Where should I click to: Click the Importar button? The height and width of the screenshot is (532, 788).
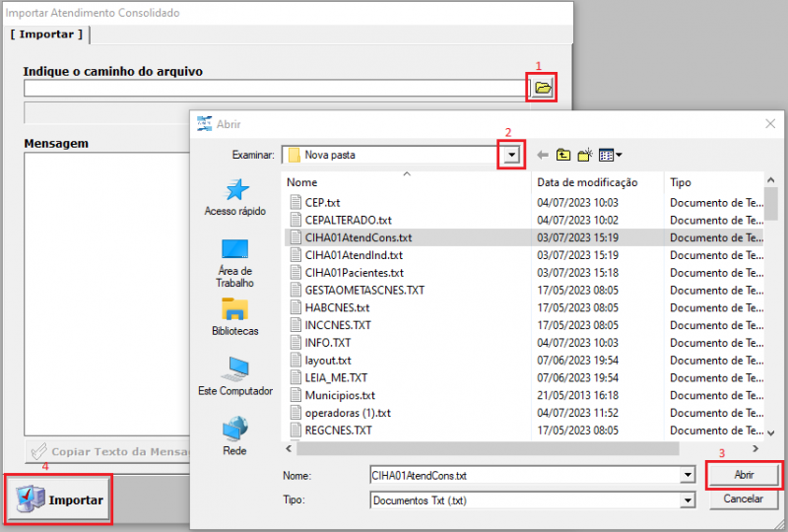point(63,499)
